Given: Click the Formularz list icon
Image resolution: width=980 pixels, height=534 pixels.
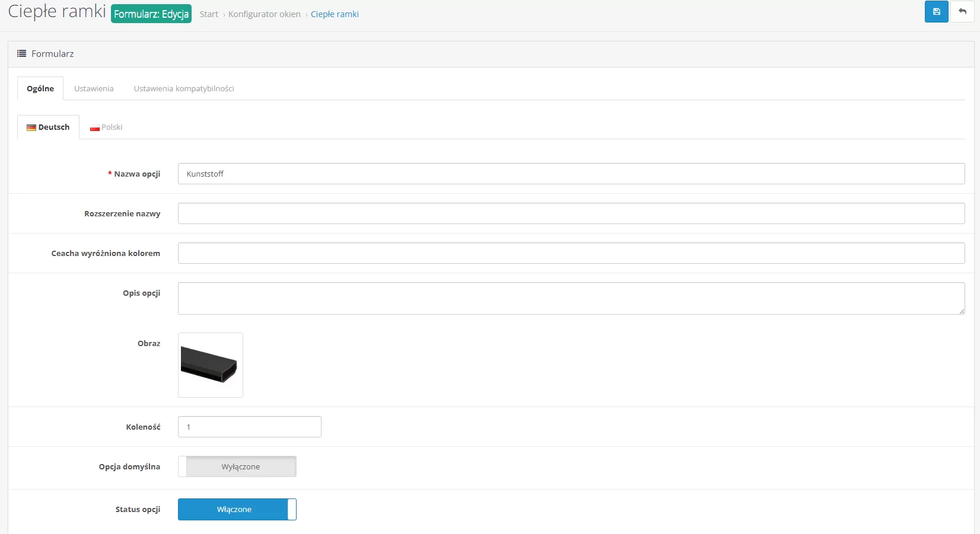Looking at the screenshot, I should click(21, 53).
